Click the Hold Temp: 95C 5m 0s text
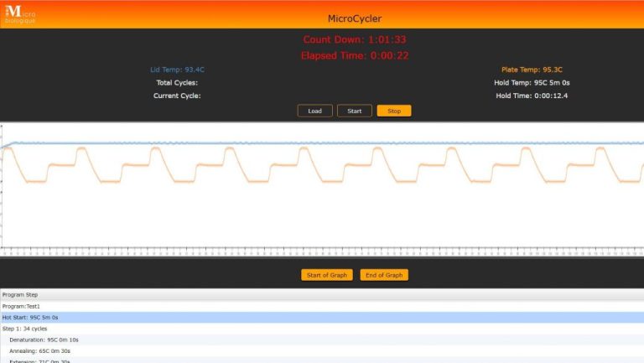 [532, 82]
